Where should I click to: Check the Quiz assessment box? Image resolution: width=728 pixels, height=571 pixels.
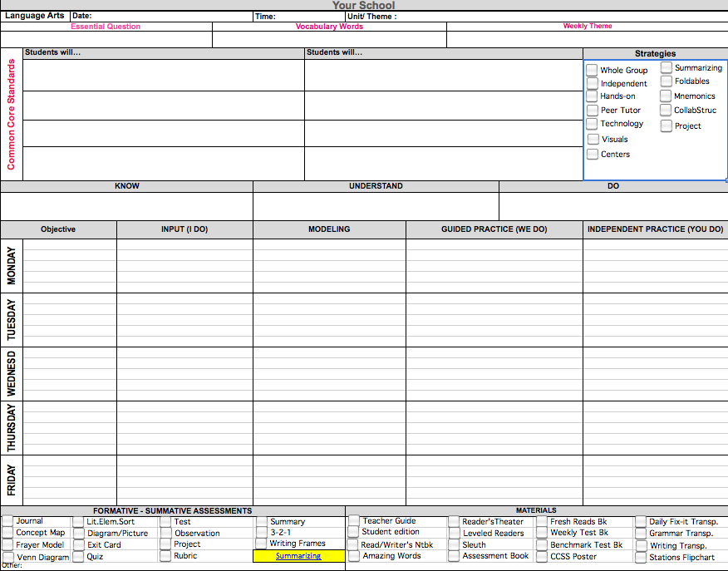coord(78,556)
